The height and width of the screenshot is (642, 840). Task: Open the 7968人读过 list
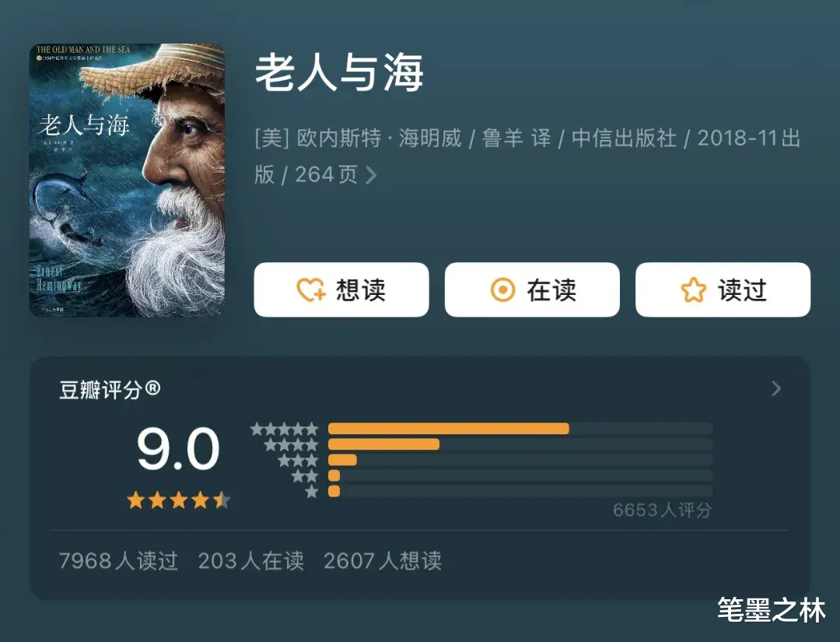pyautogui.click(x=118, y=561)
